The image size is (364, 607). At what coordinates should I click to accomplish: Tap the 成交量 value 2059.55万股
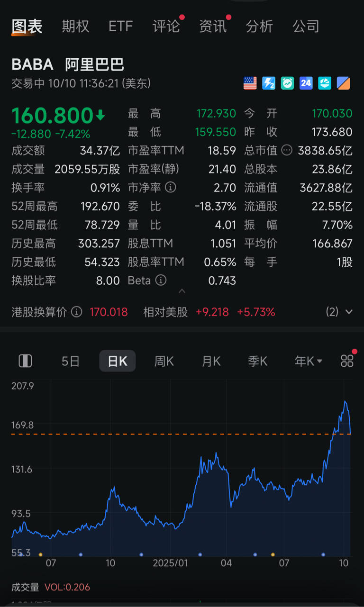click(87, 169)
